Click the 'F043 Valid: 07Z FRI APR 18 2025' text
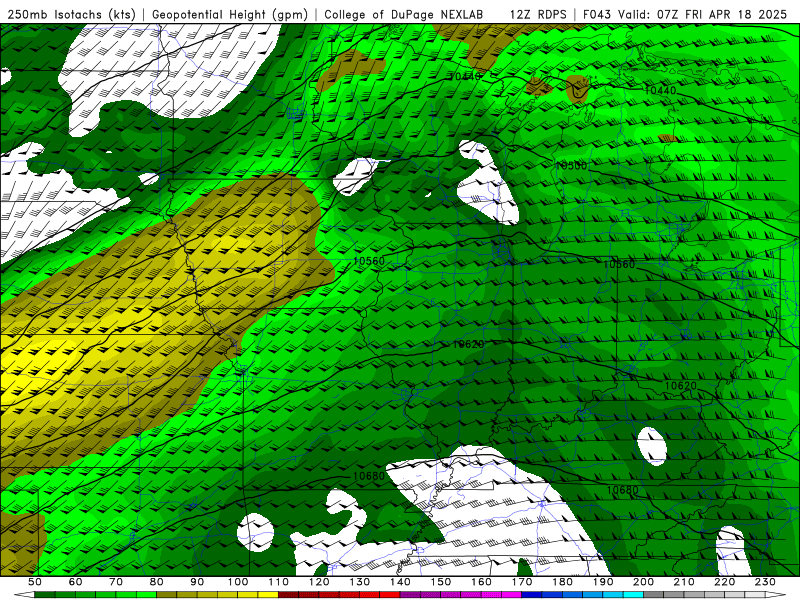This screenshot has width=800, height=600. tap(685, 14)
